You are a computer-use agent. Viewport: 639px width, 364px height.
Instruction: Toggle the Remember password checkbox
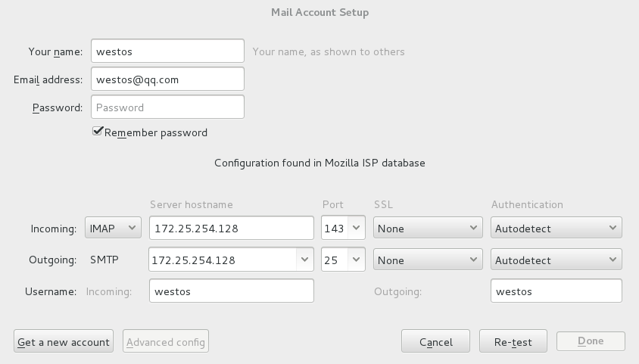[98, 132]
